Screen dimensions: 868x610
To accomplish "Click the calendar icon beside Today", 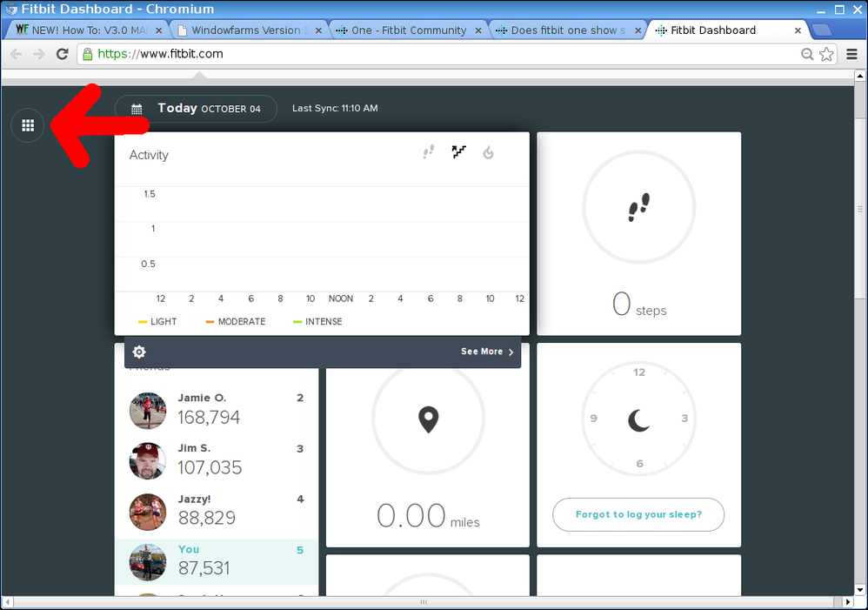I will coord(137,109).
